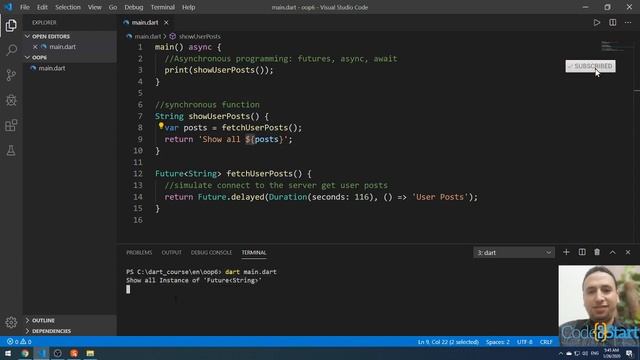640x360 pixels.
Task: Close the terminal panel
Action: (x=628, y=252)
